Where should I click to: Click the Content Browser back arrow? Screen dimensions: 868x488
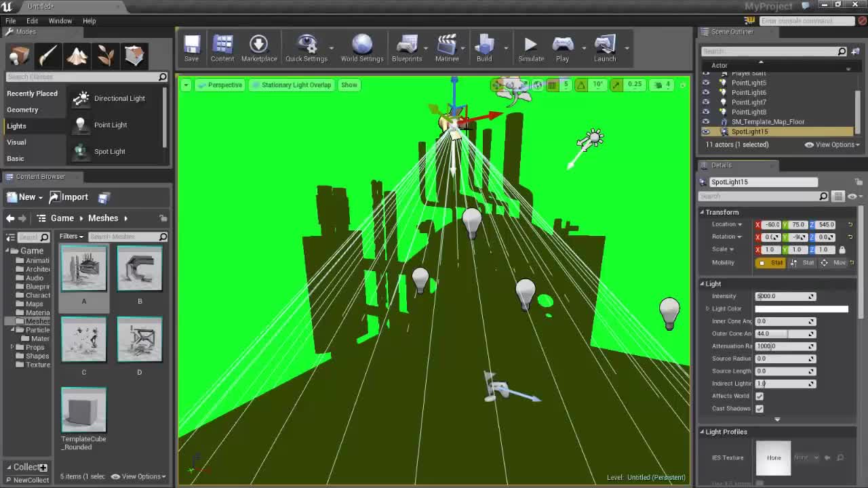tap(10, 218)
